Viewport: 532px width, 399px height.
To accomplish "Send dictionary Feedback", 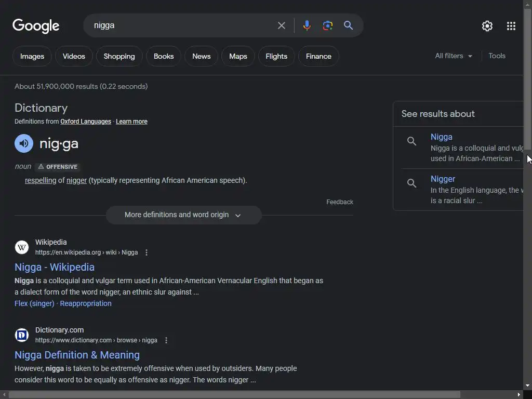I will (340, 202).
